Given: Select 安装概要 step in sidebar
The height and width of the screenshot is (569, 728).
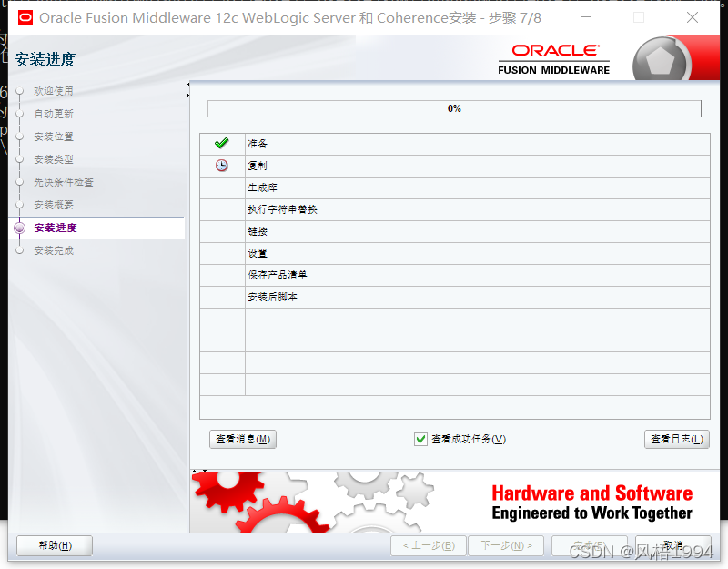Looking at the screenshot, I should (x=54, y=205).
